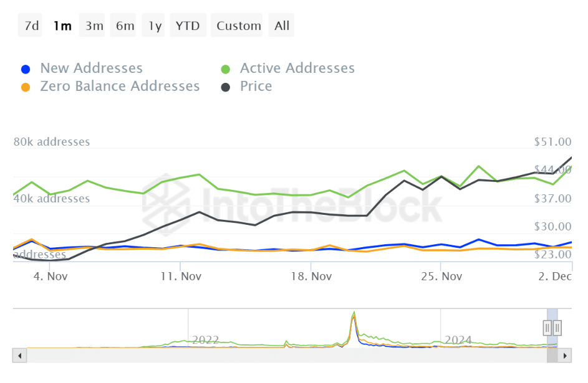Image resolution: width=588 pixels, height=383 pixels.
Task: Toggle the Active Addresses series legend
Action: 288,68
